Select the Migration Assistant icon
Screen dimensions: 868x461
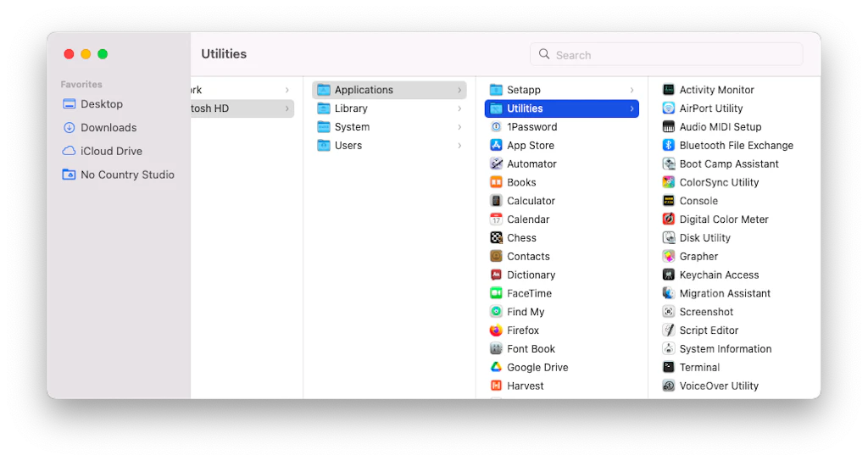[x=668, y=293]
